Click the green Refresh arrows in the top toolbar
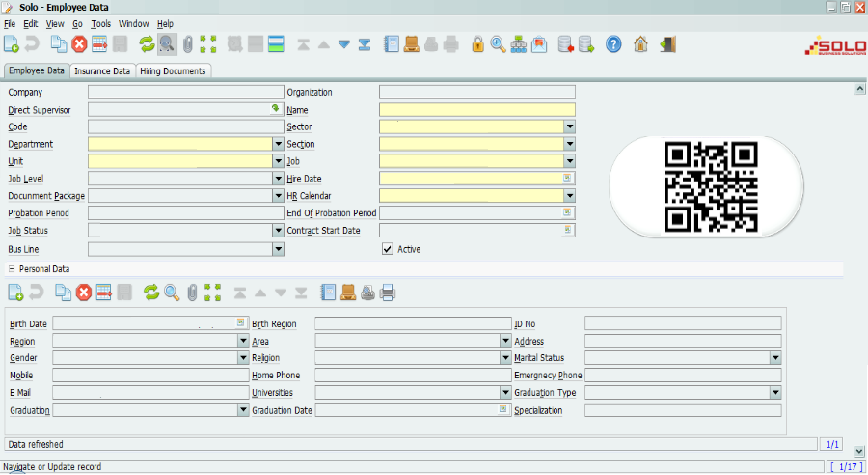 147,44
